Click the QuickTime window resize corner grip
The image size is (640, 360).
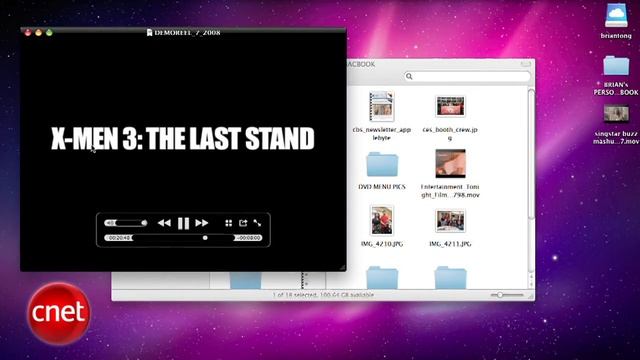tap(342, 267)
